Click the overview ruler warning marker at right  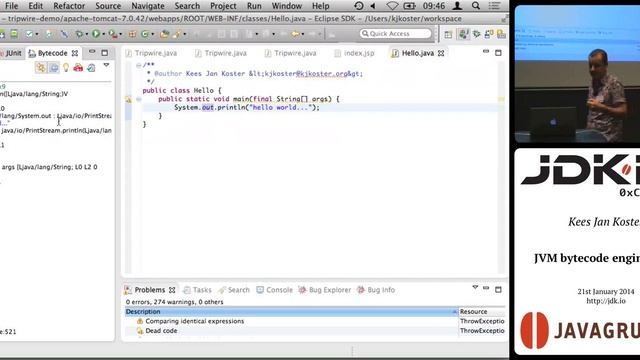tap(501, 99)
